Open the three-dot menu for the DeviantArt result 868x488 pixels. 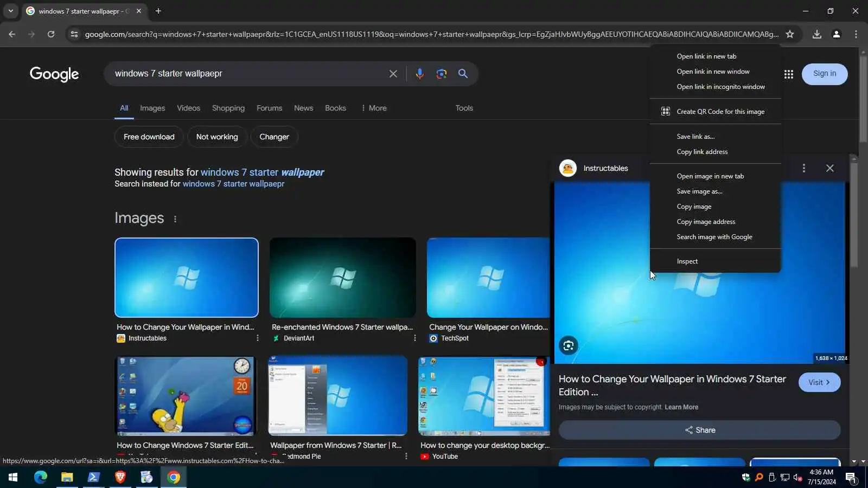click(x=414, y=338)
